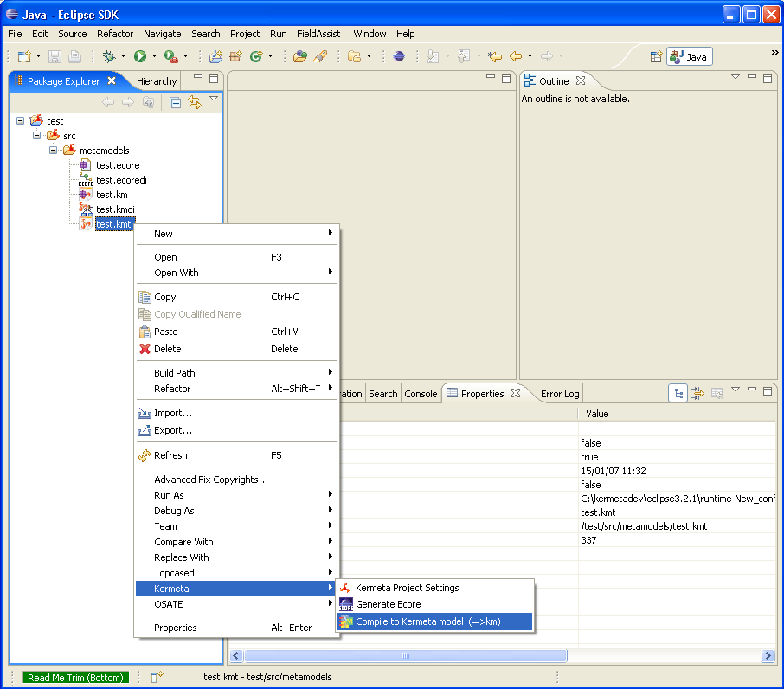Screen dimensions: 784x689
Task: Click the New wizard toolbar icon
Action: [24, 56]
